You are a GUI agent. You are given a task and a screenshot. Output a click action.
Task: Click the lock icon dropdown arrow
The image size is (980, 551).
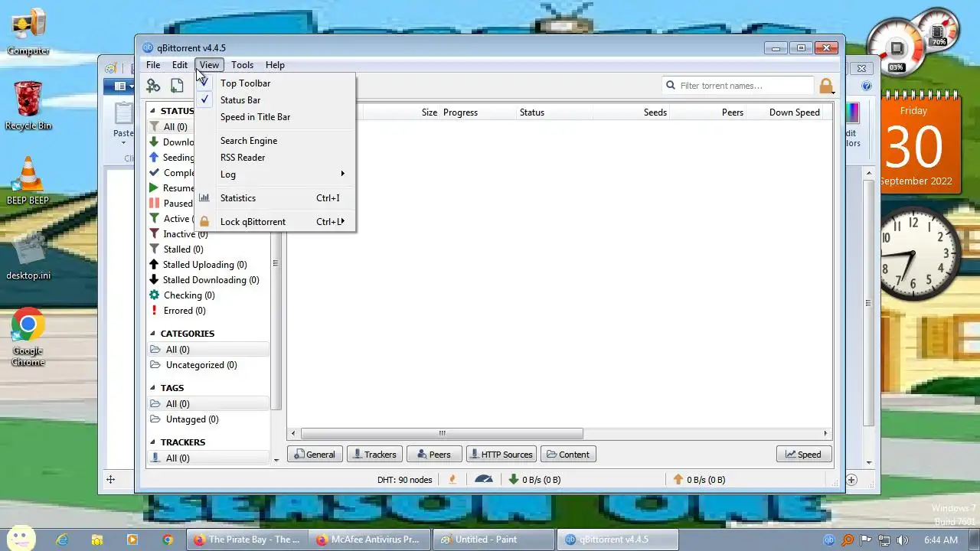(x=833, y=93)
